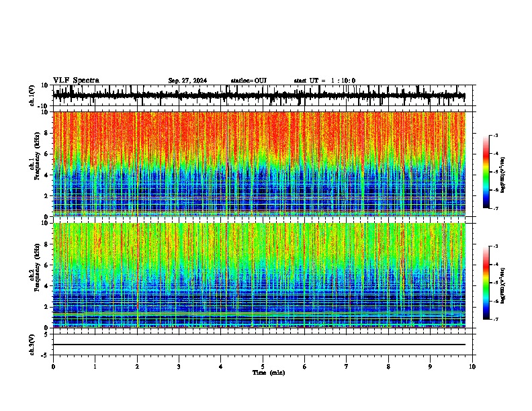Click the "-3" label on ch.2 colorbar
The image size is (532, 411).
tap(495, 246)
